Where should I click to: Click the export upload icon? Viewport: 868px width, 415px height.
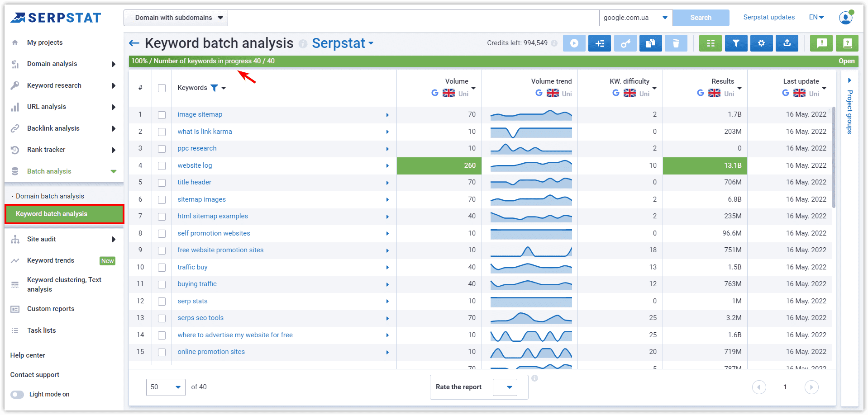(787, 43)
